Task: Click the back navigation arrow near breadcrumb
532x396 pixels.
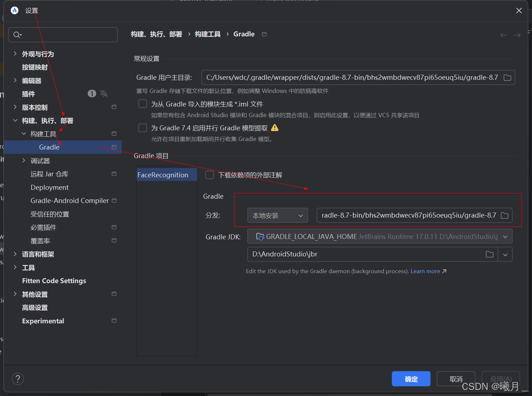Action: pos(503,35)
